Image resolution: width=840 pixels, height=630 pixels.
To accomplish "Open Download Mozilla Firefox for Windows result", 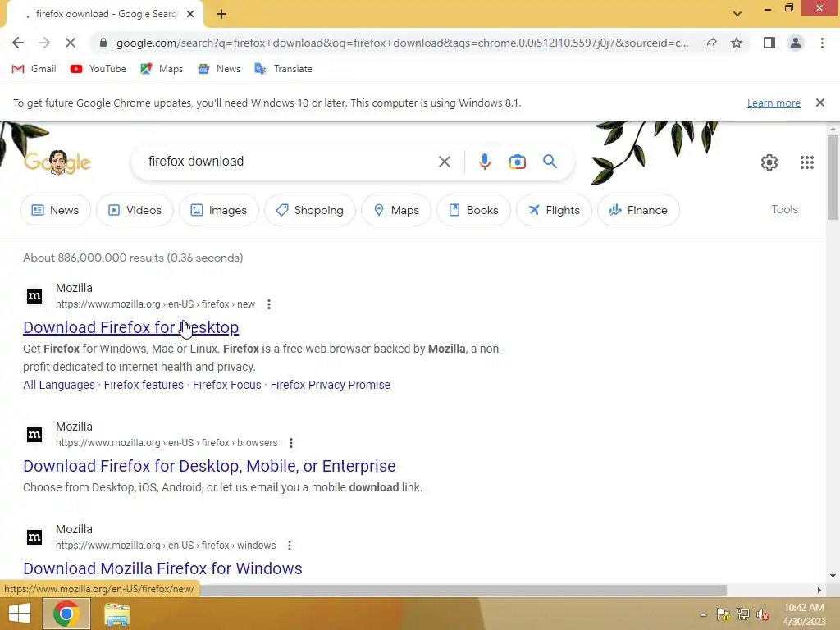I will pyautogui.click(x=163, y=568).
